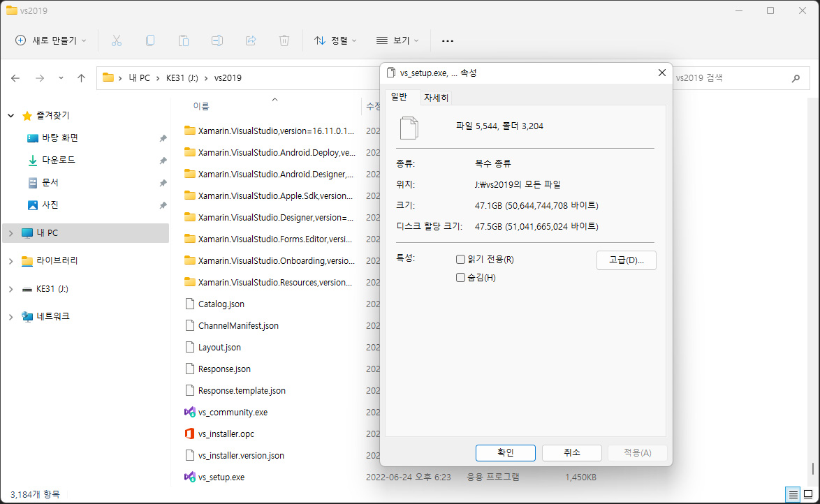Select Xamarin.VisualStudio,version=16.11.0.1 folder name

point(276,131)
